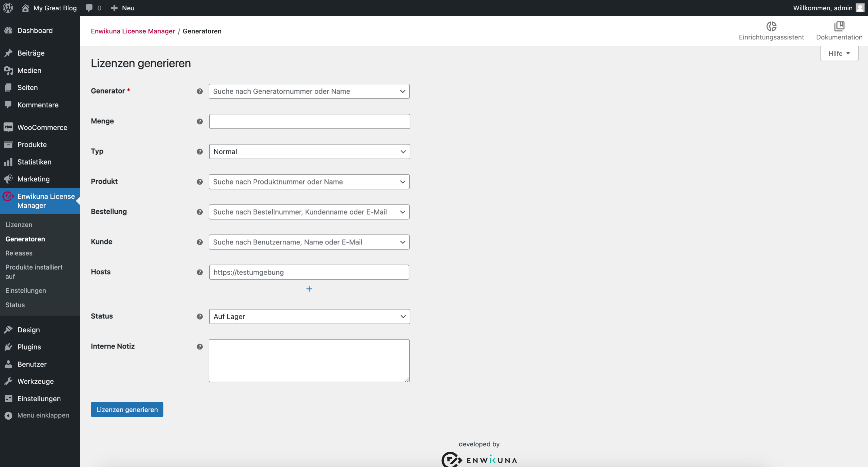Screen dimensions: 868x467
Task: Show help tooltip for Produkt field
Action: tap(200, 182)
